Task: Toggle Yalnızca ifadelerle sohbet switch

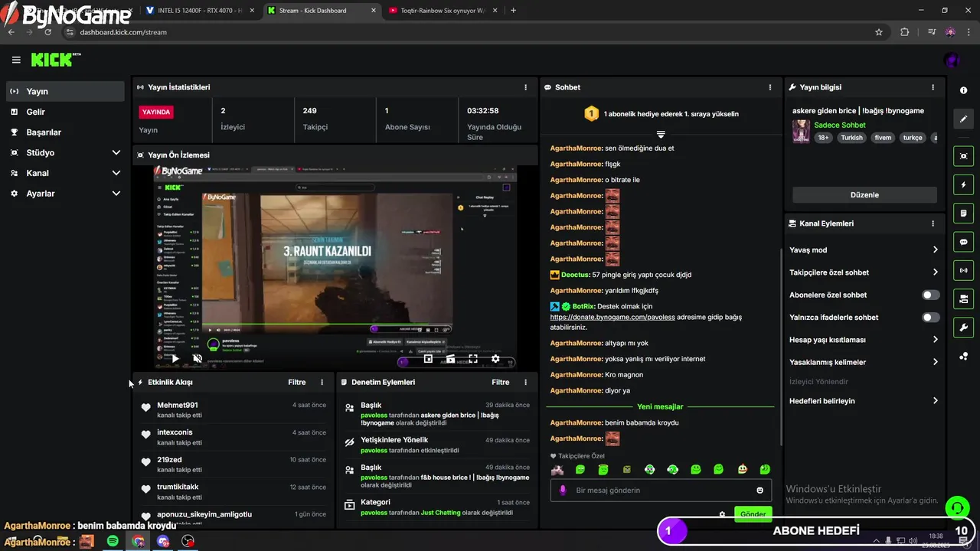Action: click(x=930, y=317)
